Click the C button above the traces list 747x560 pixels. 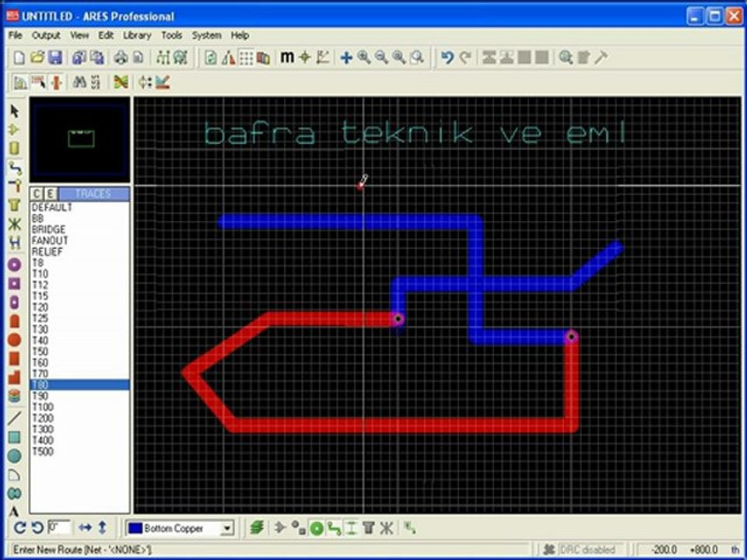37,194
